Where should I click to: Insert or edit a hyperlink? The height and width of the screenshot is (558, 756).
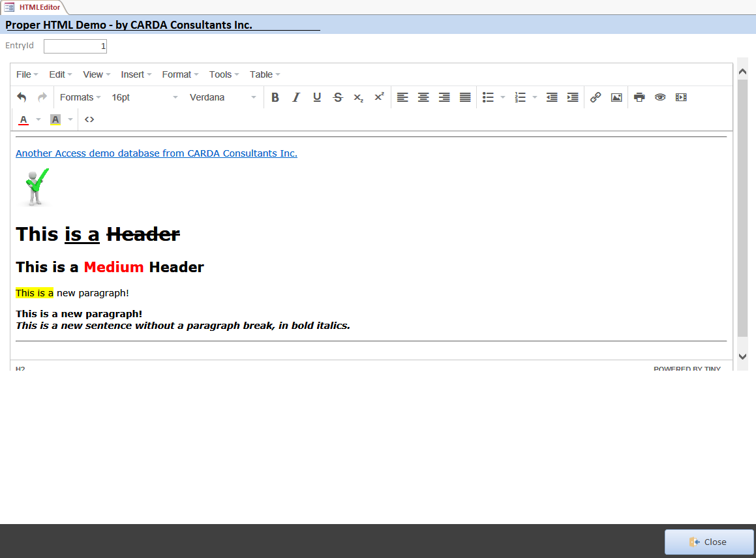coord(596,97)
